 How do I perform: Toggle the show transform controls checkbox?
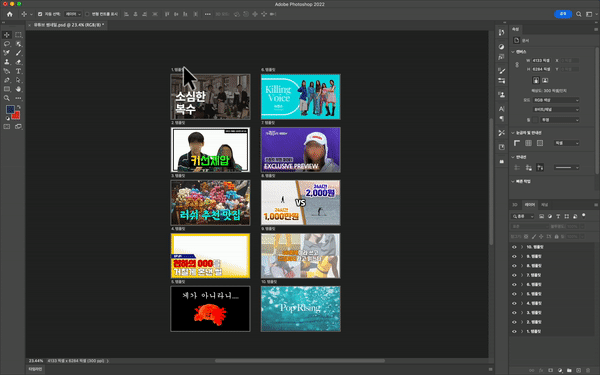[87, 14]
